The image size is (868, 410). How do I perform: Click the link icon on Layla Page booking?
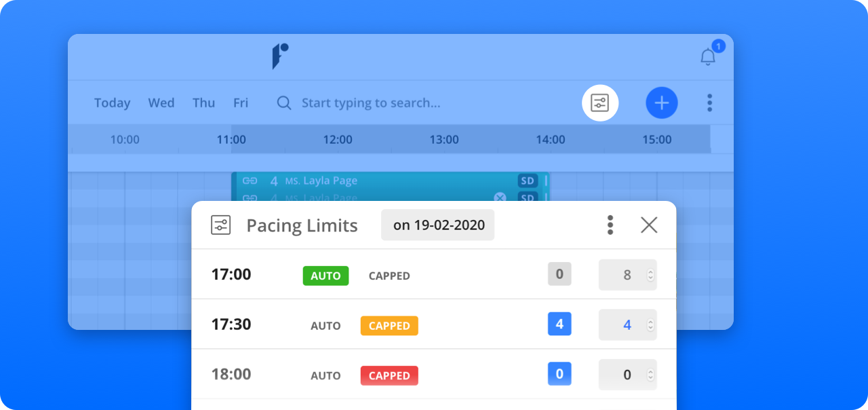[x=250, y=181]
